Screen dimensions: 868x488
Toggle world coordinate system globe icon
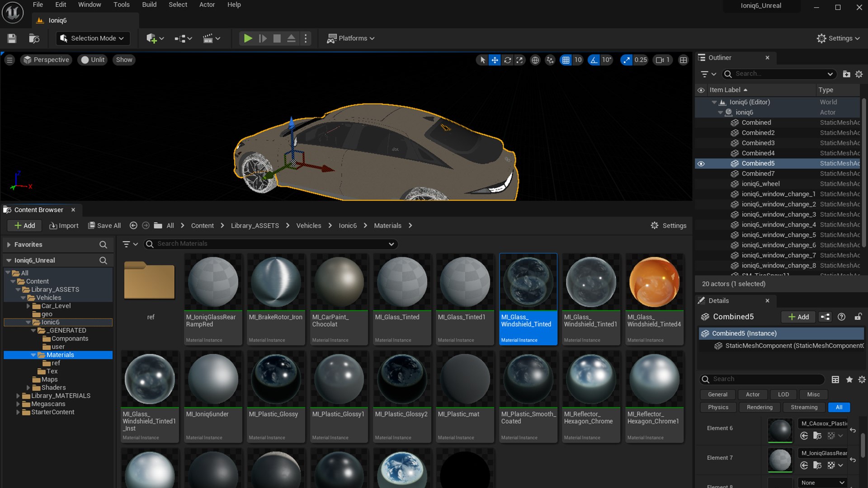(535, 60)
